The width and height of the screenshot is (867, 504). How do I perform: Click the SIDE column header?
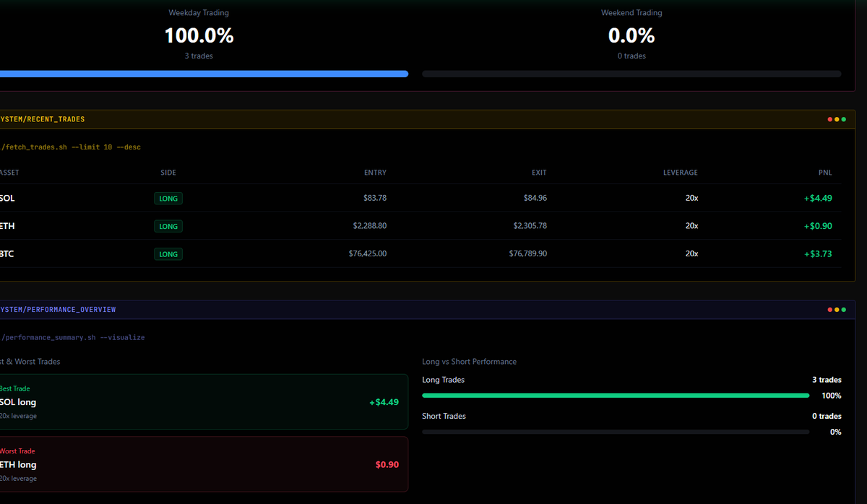point(168,173)
